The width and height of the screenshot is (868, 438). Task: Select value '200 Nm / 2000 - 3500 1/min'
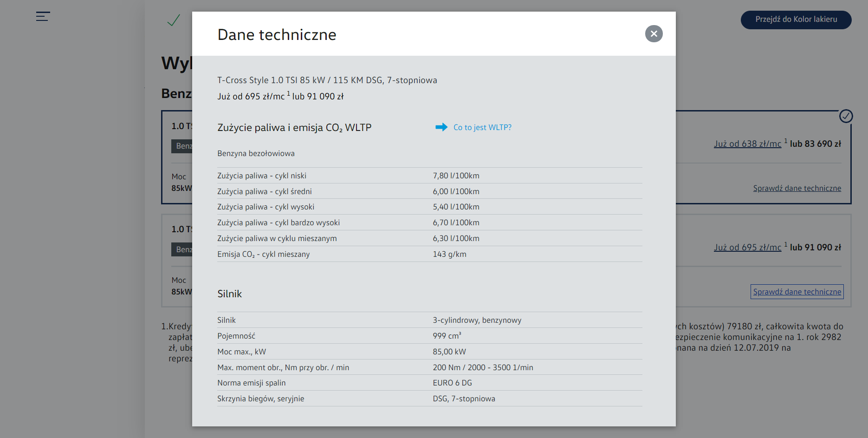pos(483,367)
